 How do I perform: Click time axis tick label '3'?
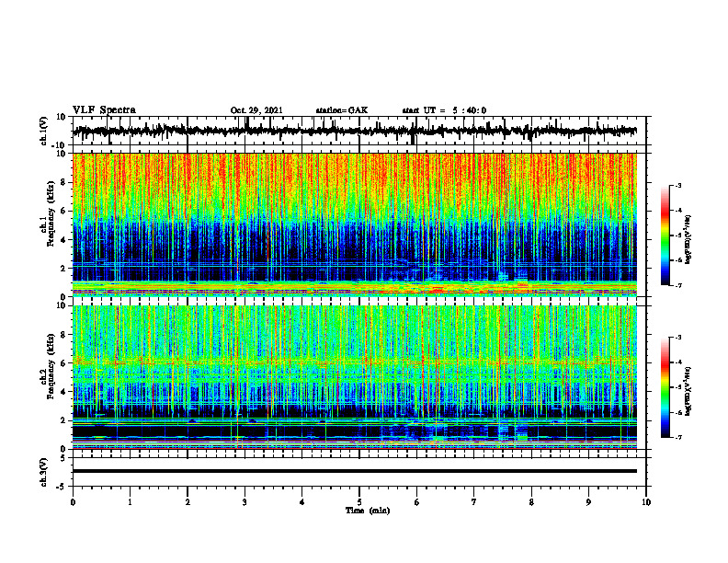245,502
